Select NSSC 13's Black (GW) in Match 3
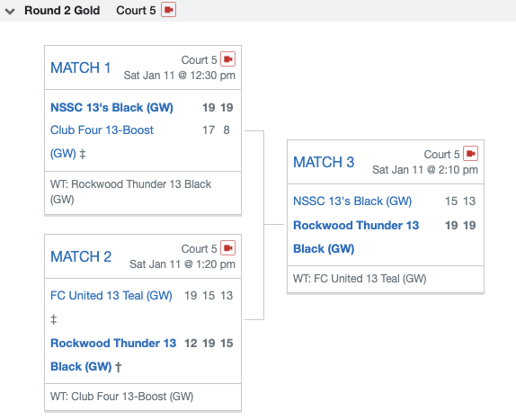The width and height of the screenshot is (516, 420). [x=352, y=201]
